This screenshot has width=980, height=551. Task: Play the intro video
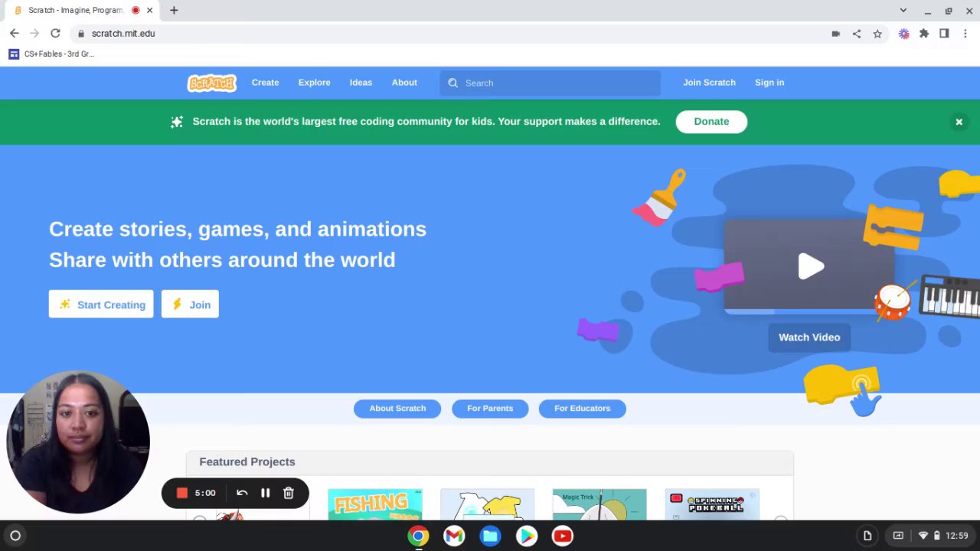coord(810,266)
